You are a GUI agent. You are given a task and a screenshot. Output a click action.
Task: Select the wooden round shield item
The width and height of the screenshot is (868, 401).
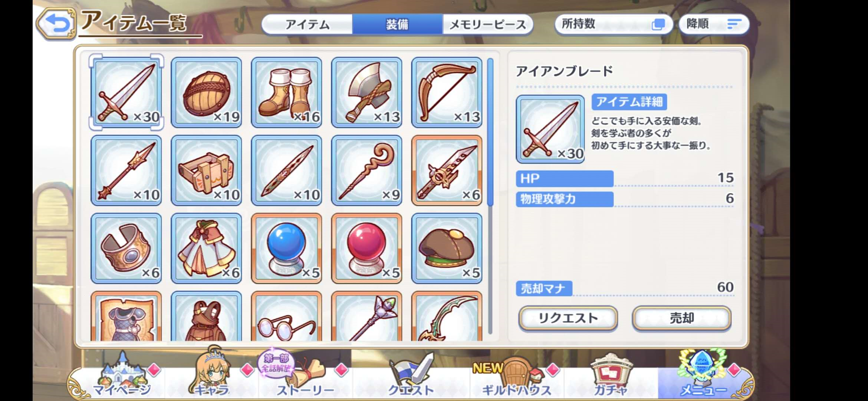click(x=206, y=92)
